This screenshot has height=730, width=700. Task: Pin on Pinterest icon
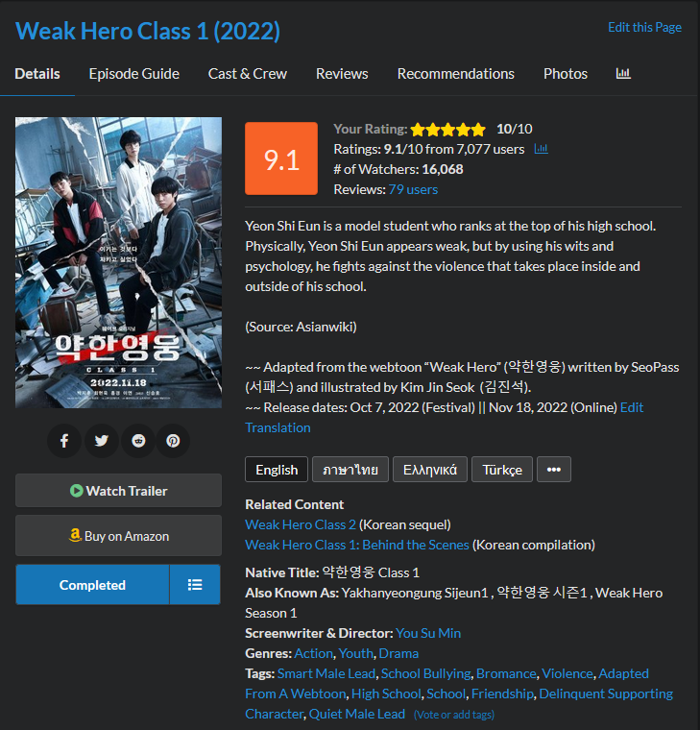point(173,441)
